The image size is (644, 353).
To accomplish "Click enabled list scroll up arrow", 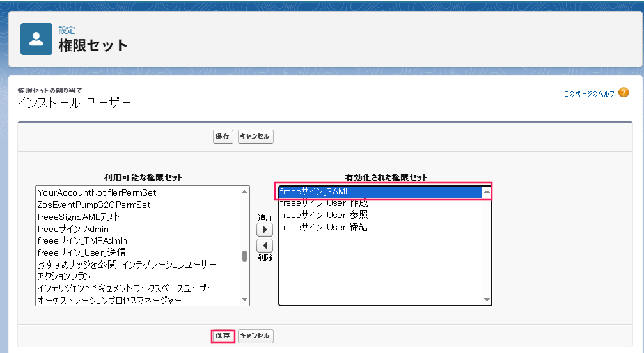I will pyautogui.click(x=487, y=192).
